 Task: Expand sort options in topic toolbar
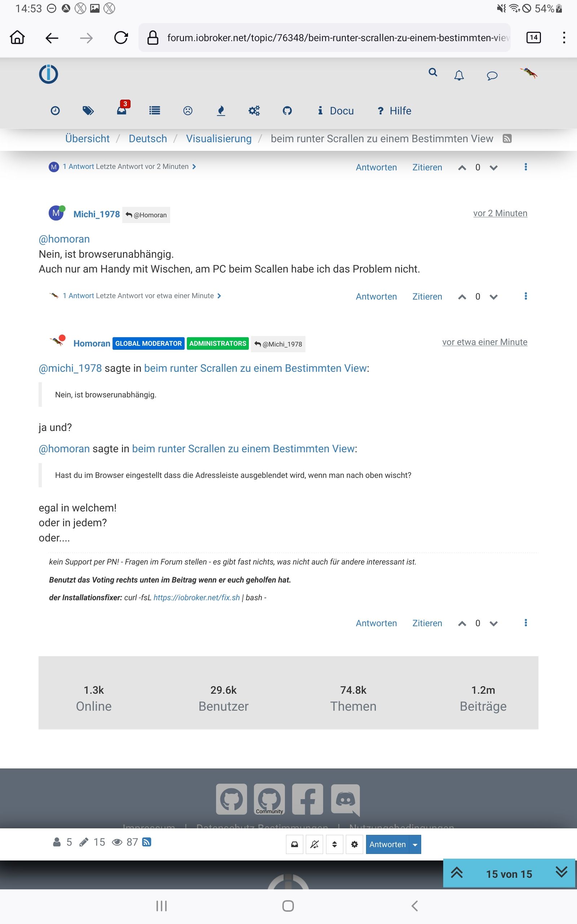tap(334, 844)
